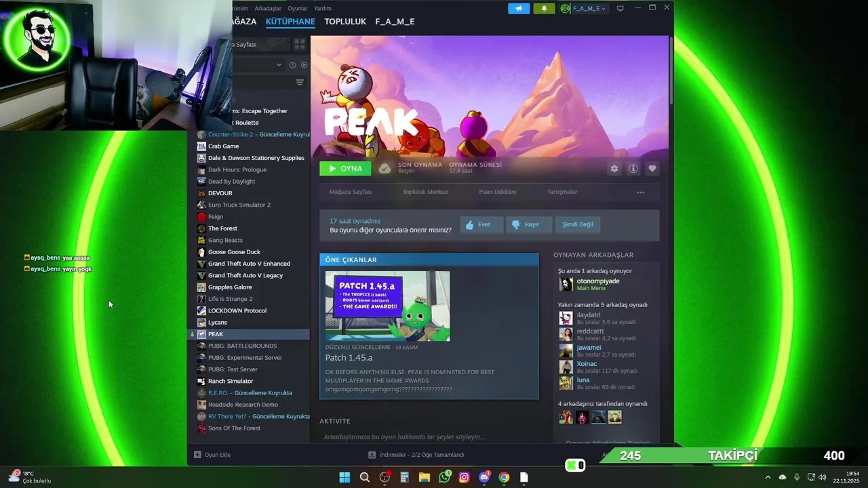Choose Hayır thumbs-down button
This screenshot has height=488, width=868.
[529, 224]
